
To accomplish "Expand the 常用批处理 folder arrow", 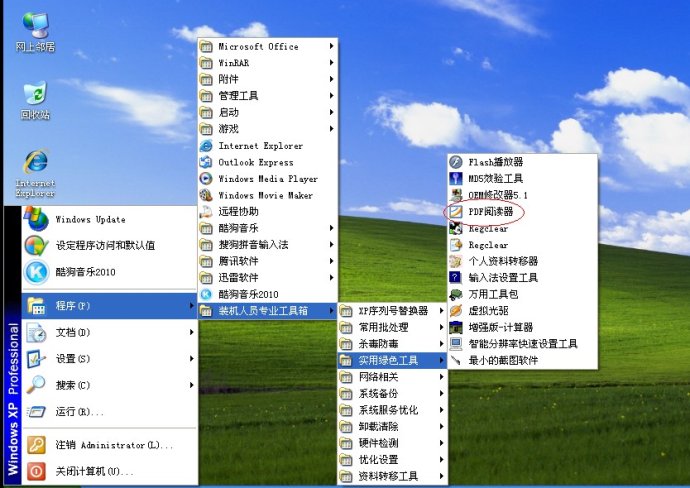I will [x=441, y=327].
